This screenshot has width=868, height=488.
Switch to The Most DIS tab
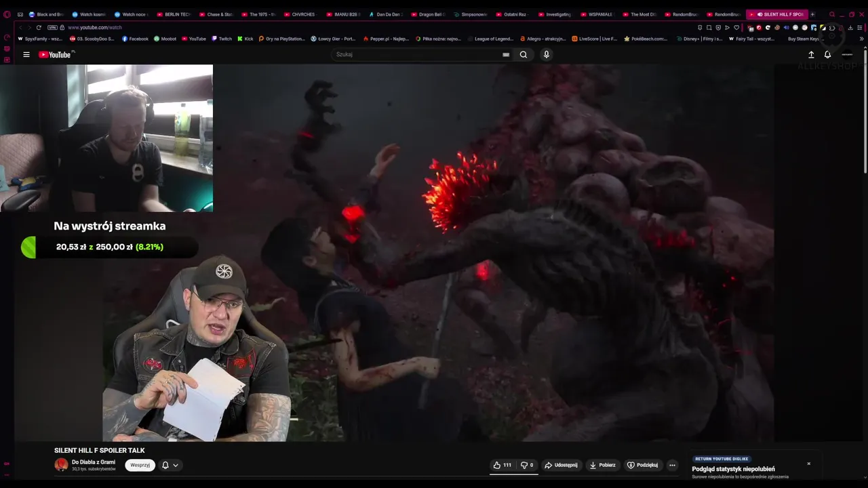(x=639, y=14)
